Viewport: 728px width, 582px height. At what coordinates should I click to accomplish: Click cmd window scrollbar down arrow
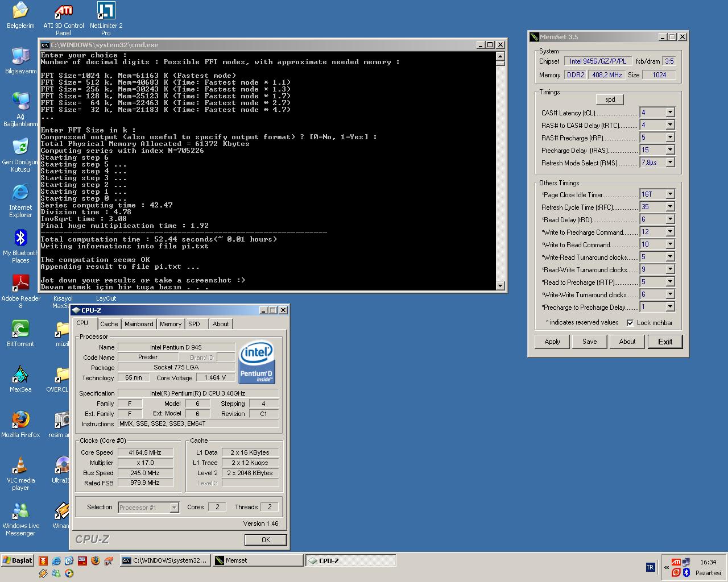[500, 286]
